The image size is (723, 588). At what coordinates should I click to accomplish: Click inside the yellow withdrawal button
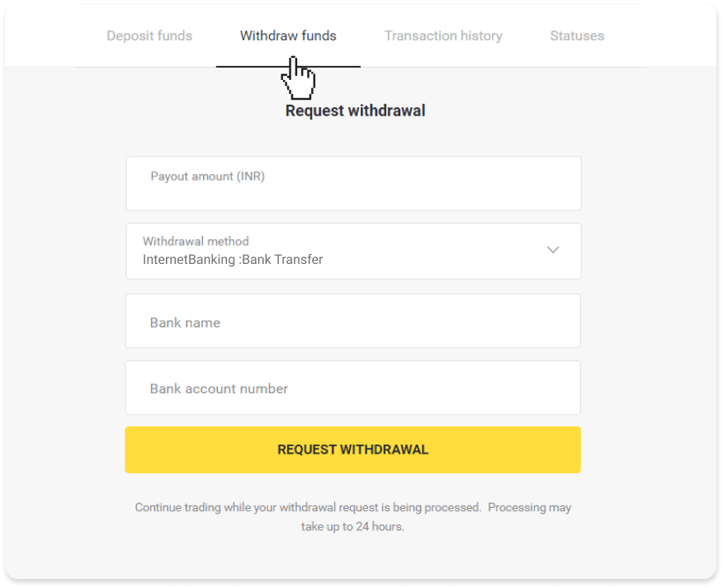[x=352, y=449]
